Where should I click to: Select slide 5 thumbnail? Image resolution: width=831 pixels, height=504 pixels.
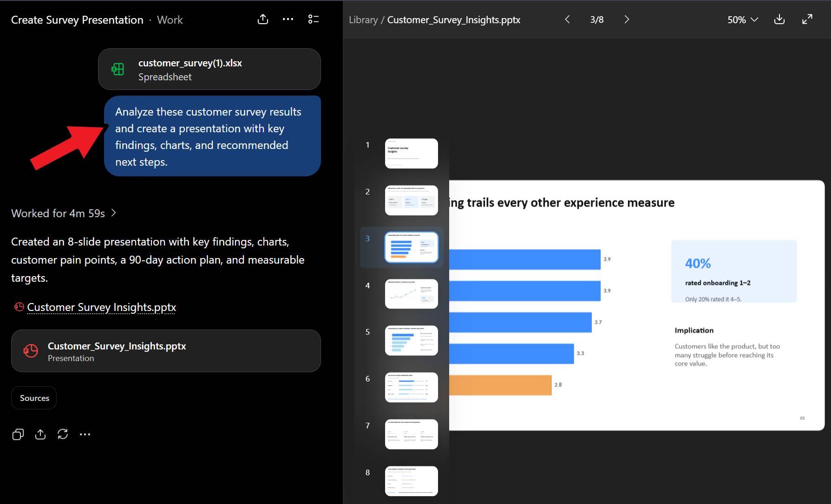(x=411, y=341)
